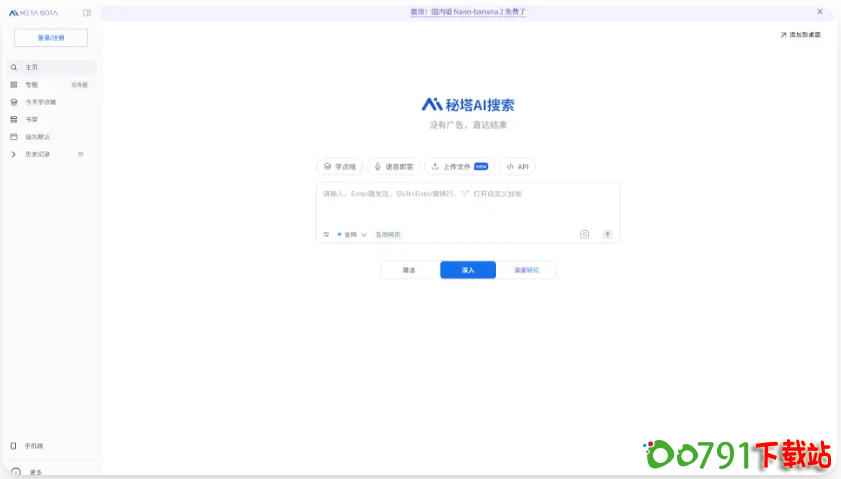This screenshot has width=841, height=479.
Task: Open the 专题 topics section
Action: coord(31,85)
